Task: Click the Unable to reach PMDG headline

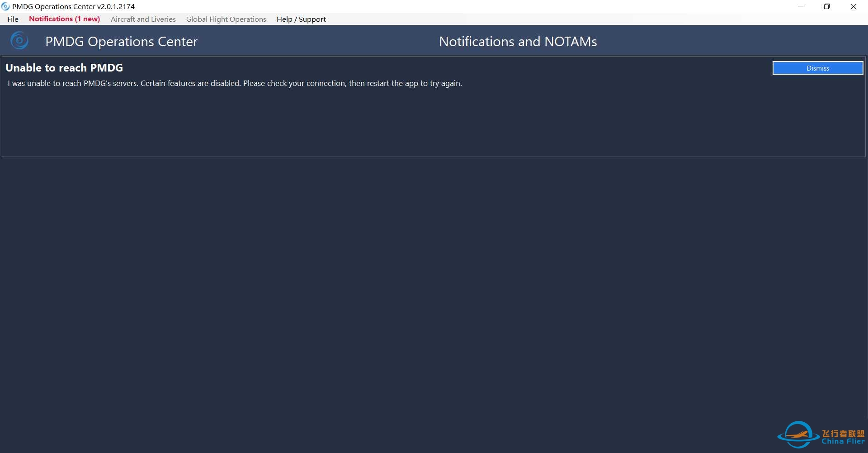Action: pos(64,68)
